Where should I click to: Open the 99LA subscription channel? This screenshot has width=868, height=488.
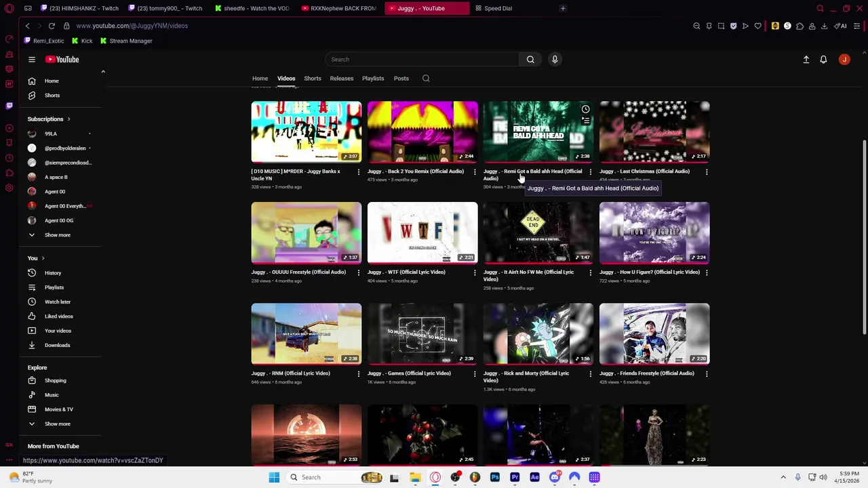pos(51,134)
